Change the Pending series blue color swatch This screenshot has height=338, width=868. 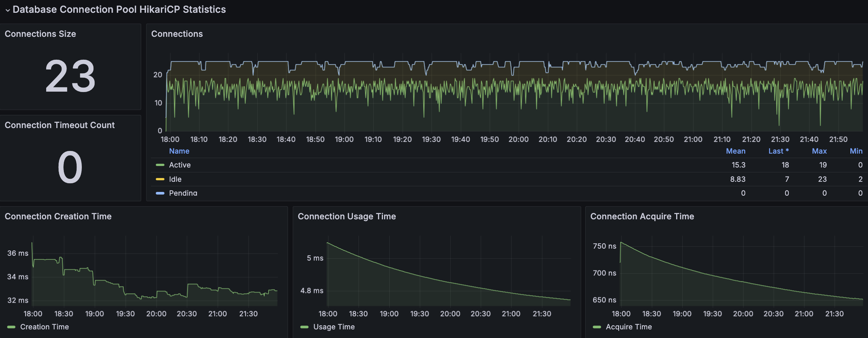pyautogui.click(x=160, y=193)
